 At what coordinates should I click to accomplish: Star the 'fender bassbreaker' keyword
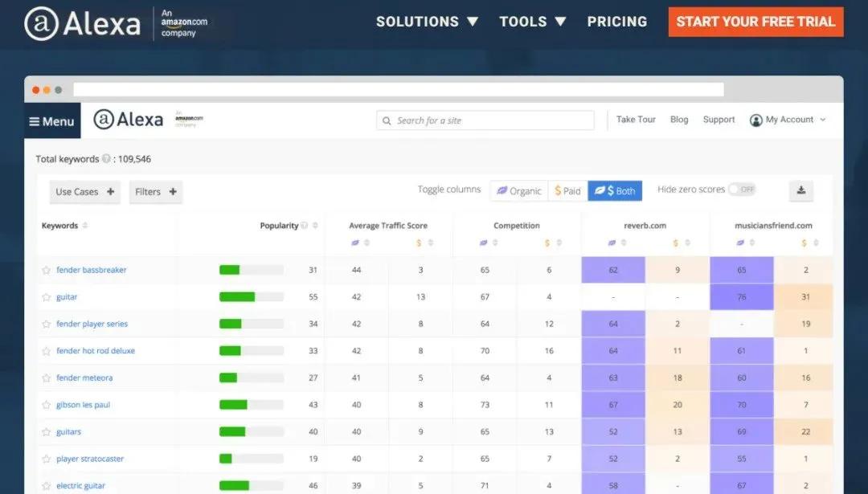(x=47, y=271)
